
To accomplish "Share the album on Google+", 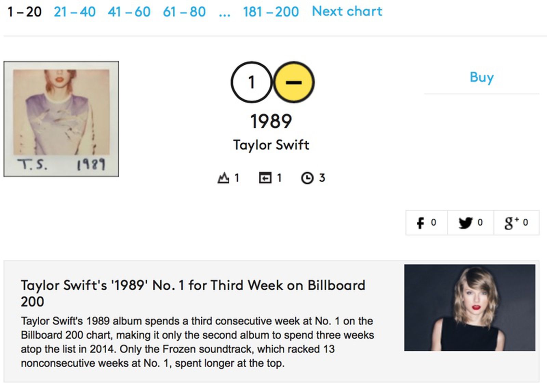I will tap(516, 222).
